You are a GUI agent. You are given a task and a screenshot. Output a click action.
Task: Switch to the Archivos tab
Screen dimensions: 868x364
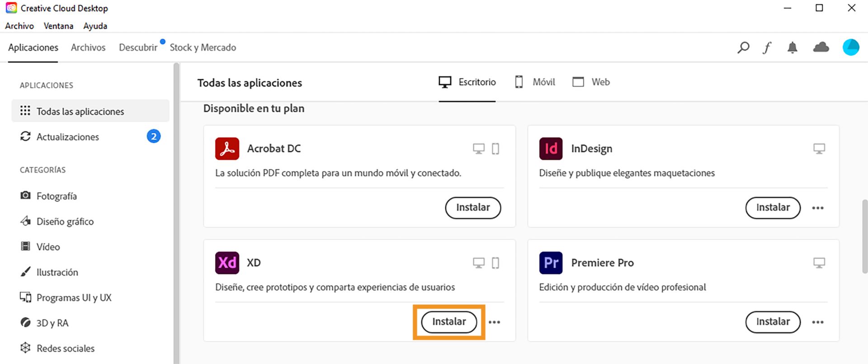(x=88, y=47)
